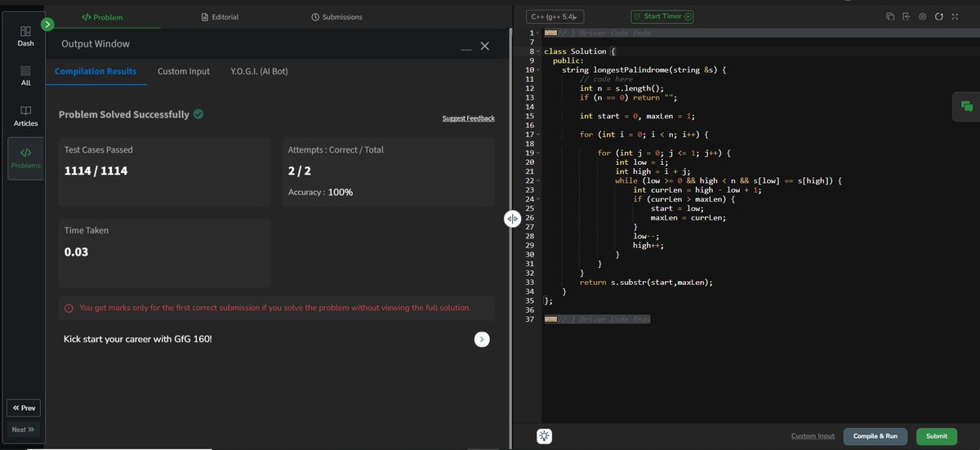Click the Kick start your career text

point(137,338)
